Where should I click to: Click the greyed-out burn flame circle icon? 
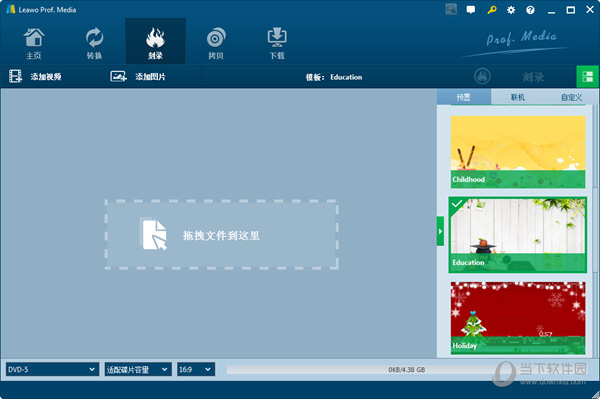[482, 76]
